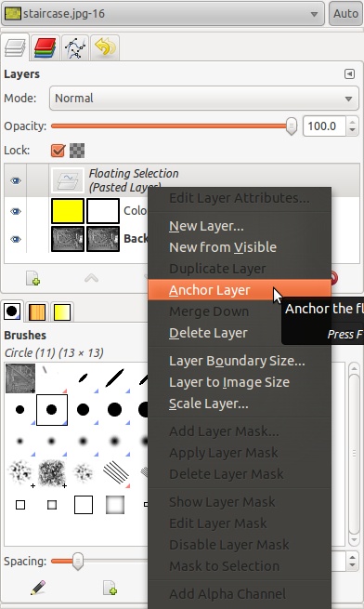Open the Patterns tab icon
Screen dimensions: 364x609
pyautogui.click(x=37, y=311)
